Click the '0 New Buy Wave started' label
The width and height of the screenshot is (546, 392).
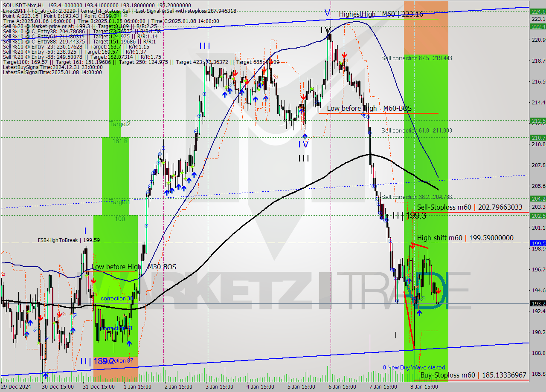coord(414,367)
